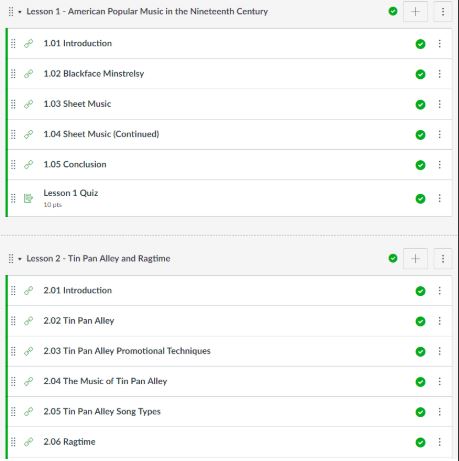This screenshot has height=461, width=459.
Task: Open the three-dot options for Lesson 2 module
Action: click(x=443, y=259)
